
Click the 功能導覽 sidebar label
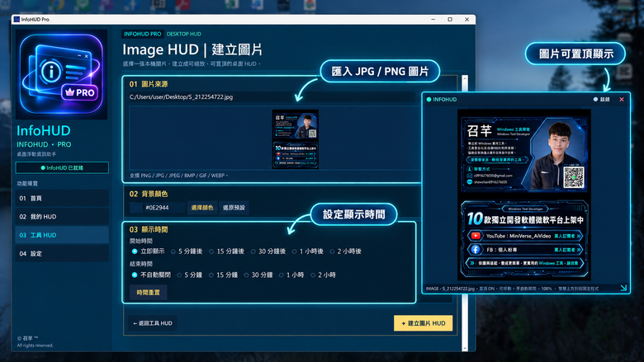pyautogui.click(x=27, y=183)
